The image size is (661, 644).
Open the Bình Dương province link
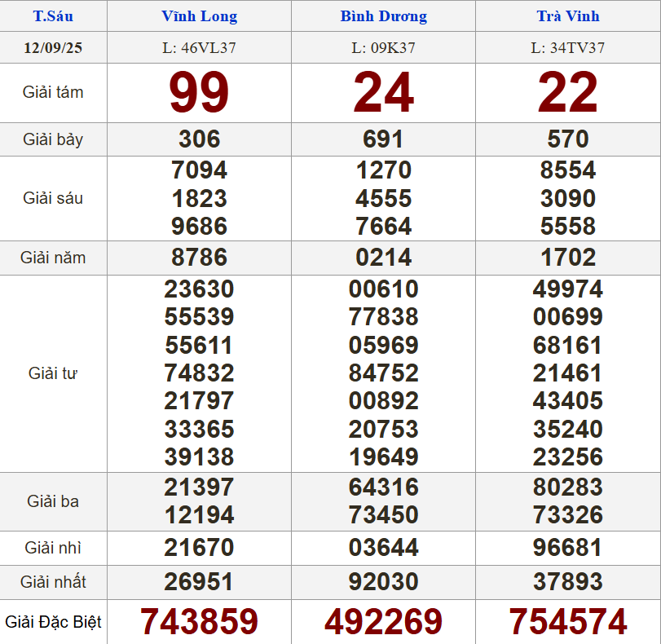coord(383,16)
